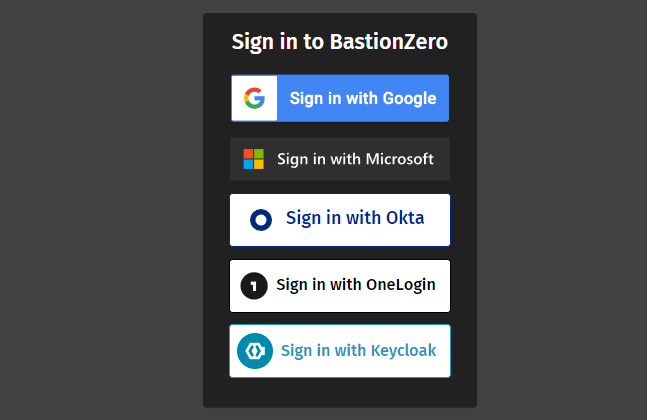Click the 'Sign in with Google' label text

[x=363, y=98]
